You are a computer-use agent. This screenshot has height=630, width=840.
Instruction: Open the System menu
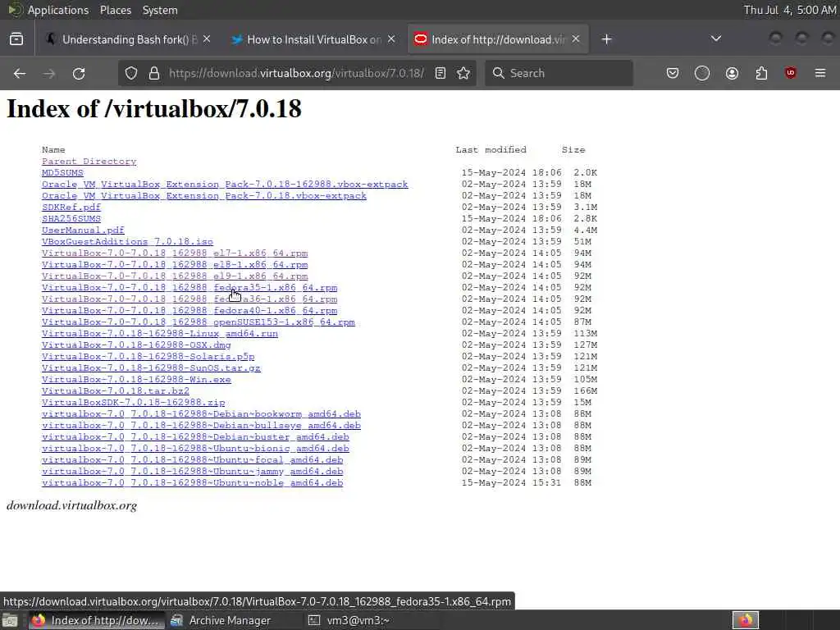(x=160, y=10)
